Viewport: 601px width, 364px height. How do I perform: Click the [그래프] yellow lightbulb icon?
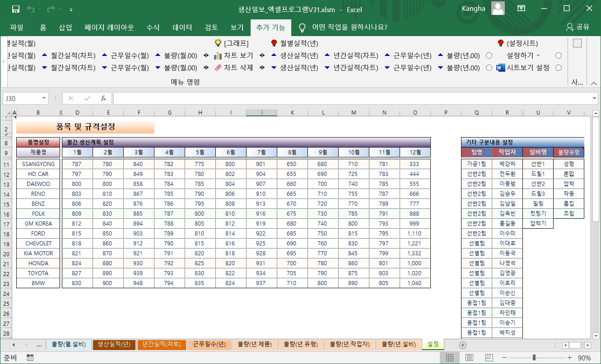click(218, 43)
